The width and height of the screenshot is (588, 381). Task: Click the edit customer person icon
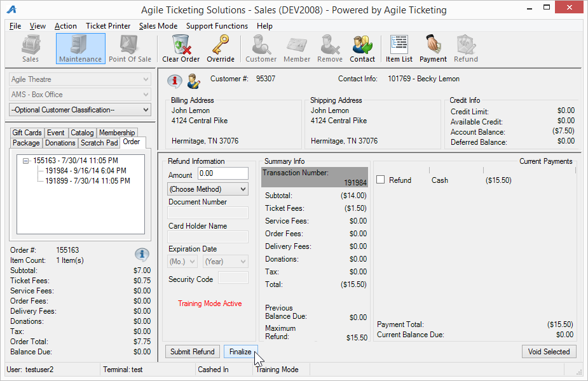(x=193, y=81)
